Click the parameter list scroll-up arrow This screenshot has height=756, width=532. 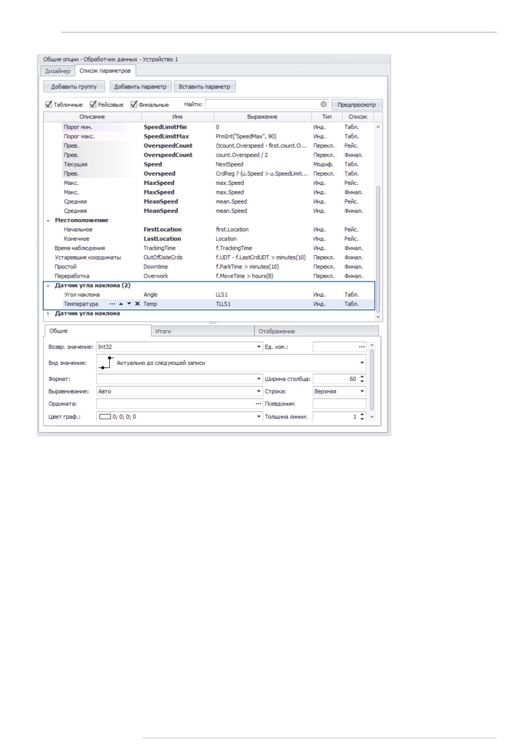378,126
